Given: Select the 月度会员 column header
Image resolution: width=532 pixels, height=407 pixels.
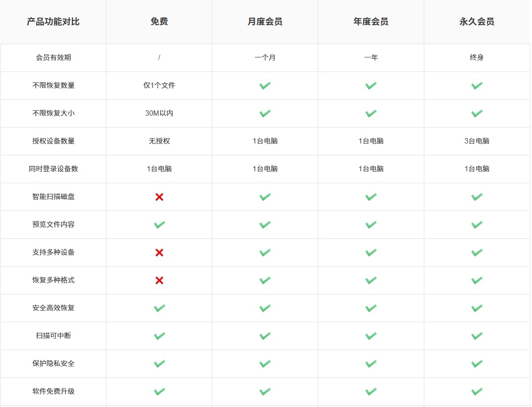Looking at the screenshot, I should [x=265, y=22].
